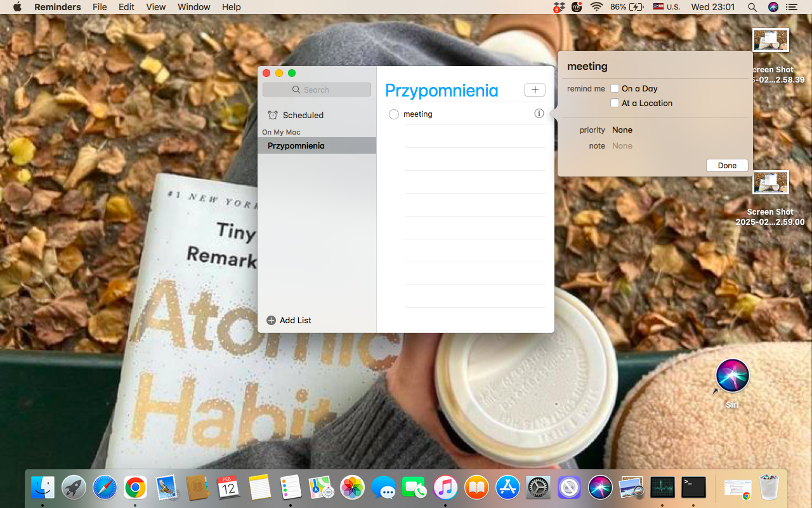Image resolution: width=812 pixels, height=508 pixels.
Task: Open iTunes from the Dock
Action: (x=445, y=488)
